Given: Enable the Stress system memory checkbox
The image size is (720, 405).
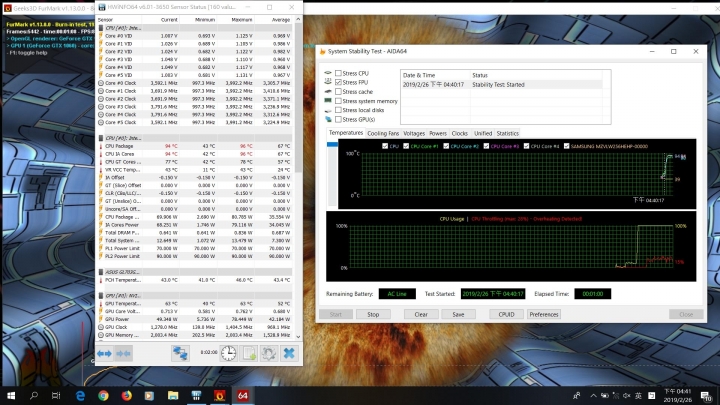Looking at the screenshot, I should coord(338,101).
